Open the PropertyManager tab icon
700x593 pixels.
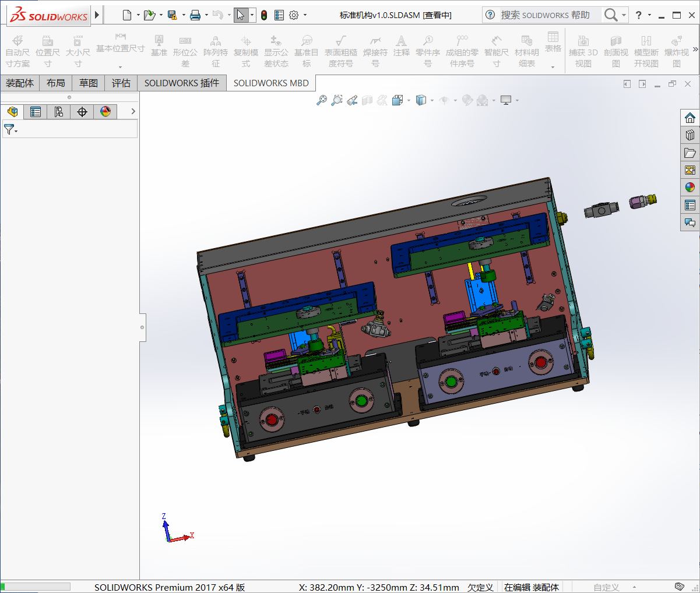coord(36,111)
